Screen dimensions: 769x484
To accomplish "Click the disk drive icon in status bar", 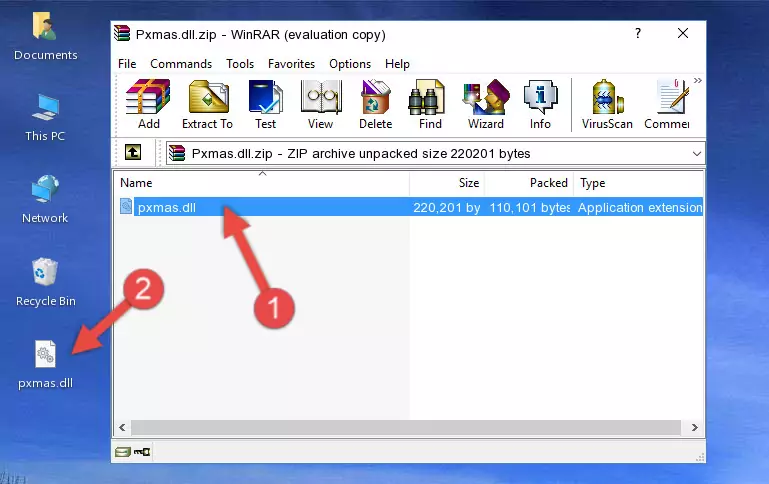I will (123, 452).
